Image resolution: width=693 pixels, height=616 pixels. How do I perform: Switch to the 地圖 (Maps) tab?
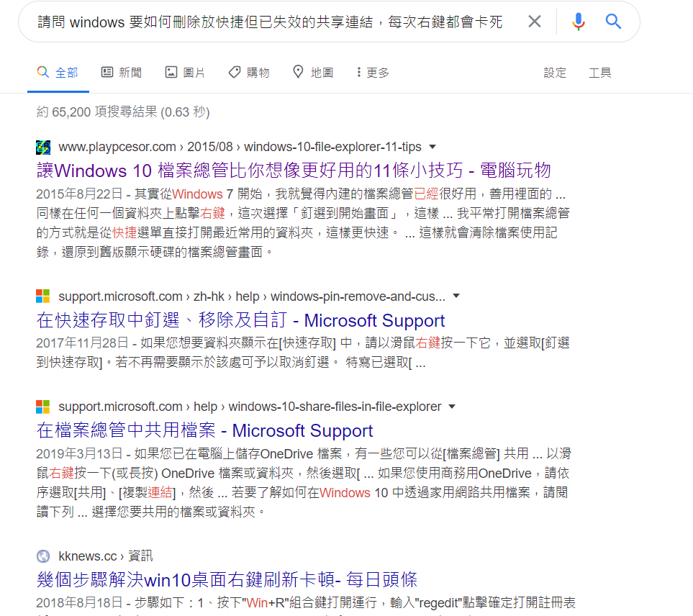tap(313, 73)
